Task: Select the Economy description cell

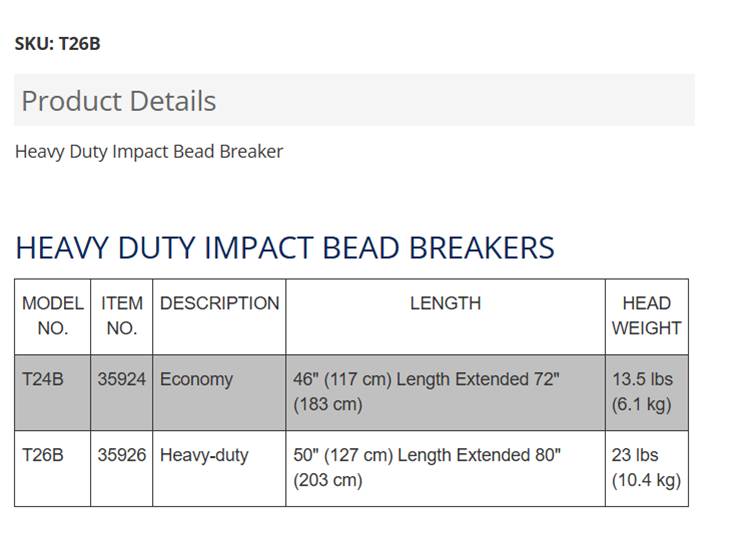Action: pos(196,380)
